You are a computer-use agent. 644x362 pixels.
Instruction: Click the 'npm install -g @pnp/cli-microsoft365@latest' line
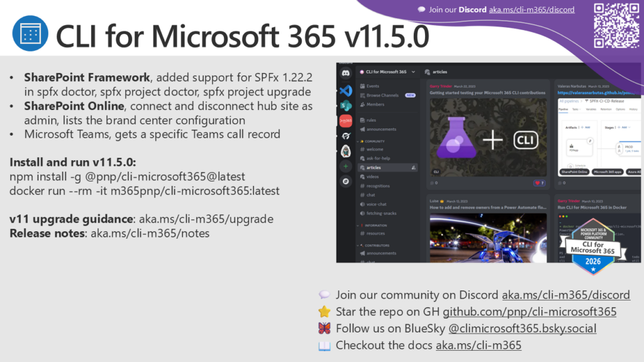127,177
